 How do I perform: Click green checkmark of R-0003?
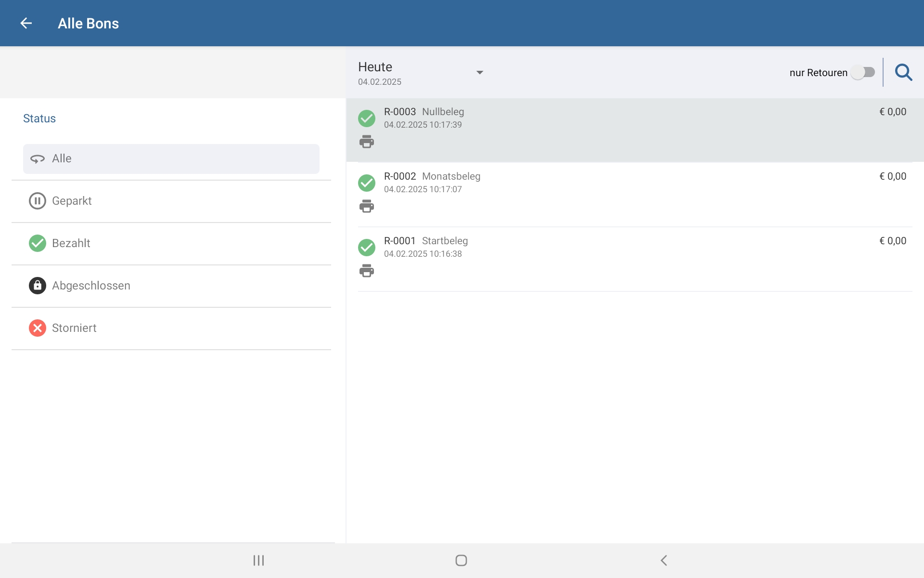click(x=367, y=118)
